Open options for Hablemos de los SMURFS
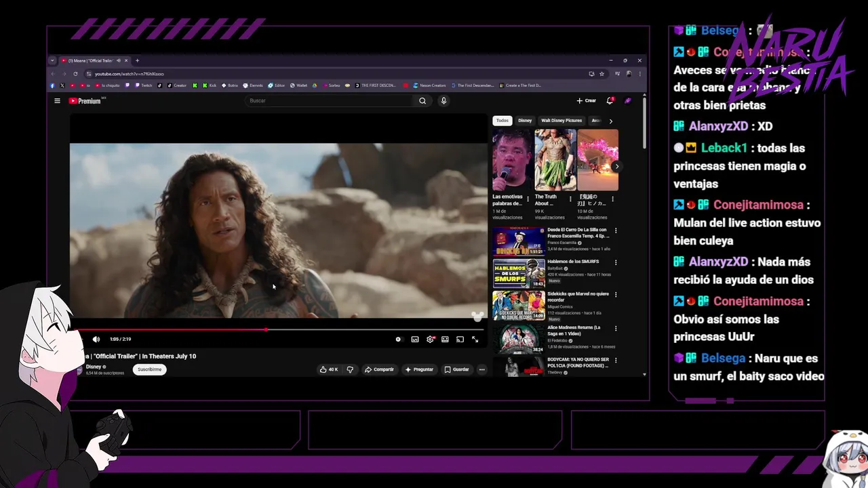This screenshot has width=868, height=488. click(x=616, y=262)
